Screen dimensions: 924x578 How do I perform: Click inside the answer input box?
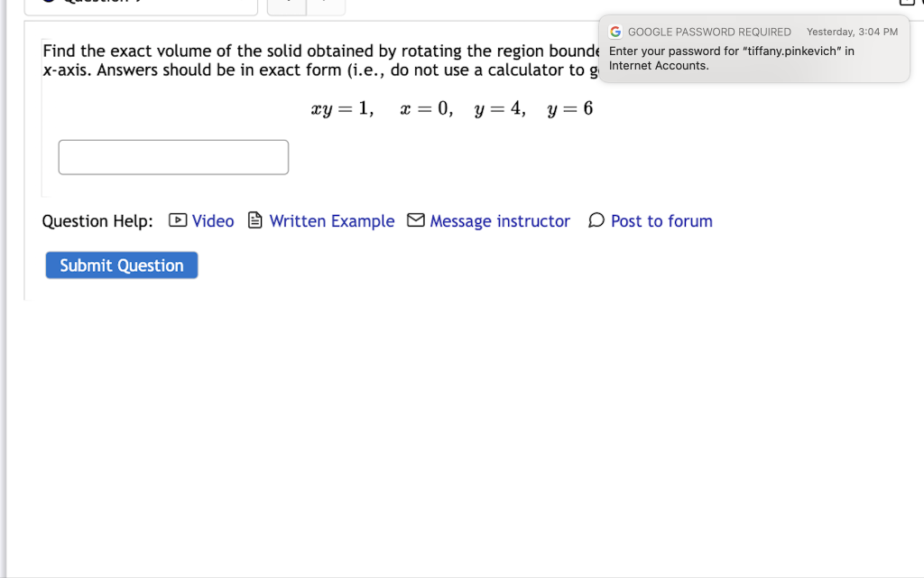(x=173, y=156)
